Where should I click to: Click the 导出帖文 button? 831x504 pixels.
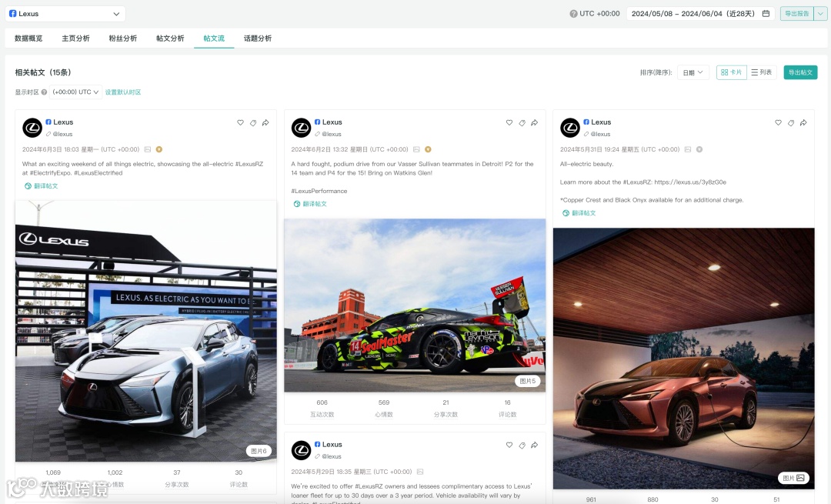click(800, 72)
